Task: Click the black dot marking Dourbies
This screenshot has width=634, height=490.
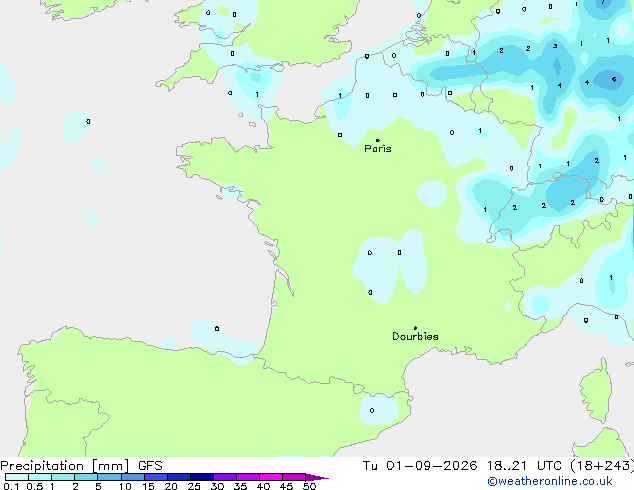Action: [415, 328]
